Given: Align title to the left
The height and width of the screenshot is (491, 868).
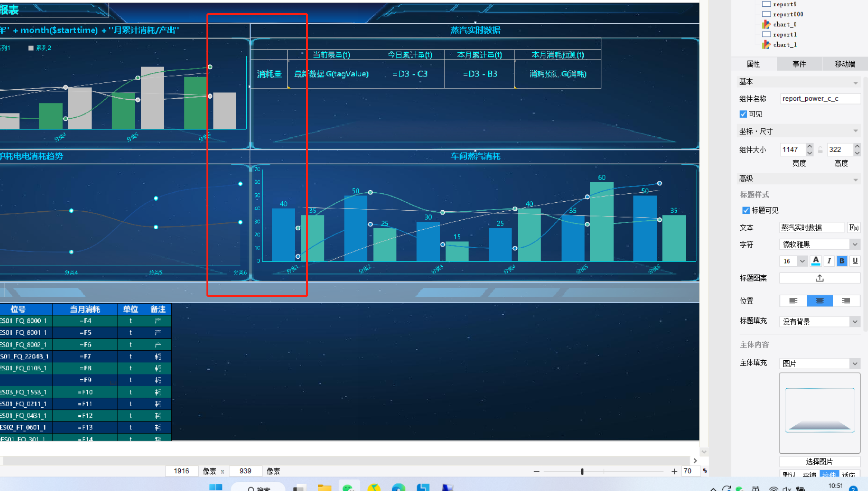Looking at the screenshot, I should (793, 301).
